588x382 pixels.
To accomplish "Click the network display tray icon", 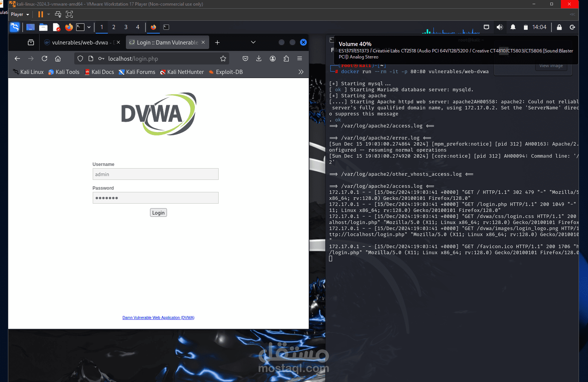I will [487, 27].
